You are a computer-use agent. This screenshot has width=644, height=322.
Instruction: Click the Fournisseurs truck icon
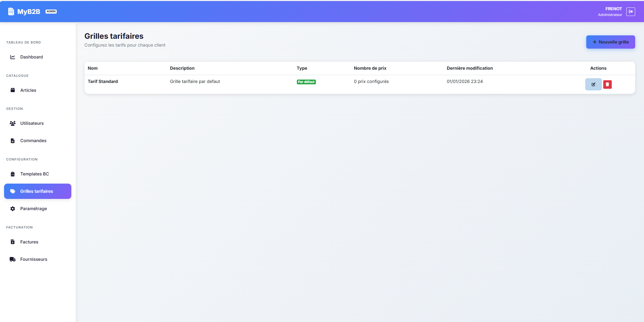13,259
